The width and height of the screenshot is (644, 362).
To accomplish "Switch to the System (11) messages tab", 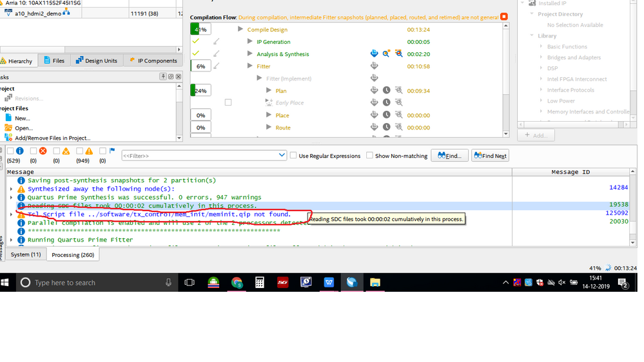I will [x=26, y=254].
